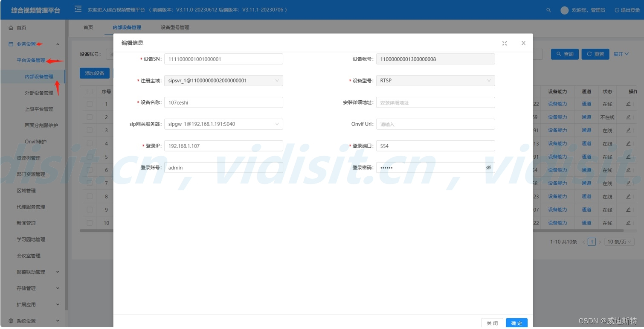Open 画面分割器维护 in sidebar
Viewport: 644px width, 329px height.
tap(42, 125)
